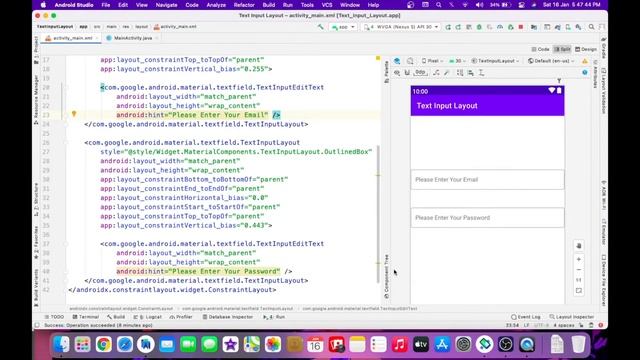Image resolution: width=640 pixels, height=360 pixels.
Task: Select the Split view mode
Action: pyautogui.click(x=562, y=49)
